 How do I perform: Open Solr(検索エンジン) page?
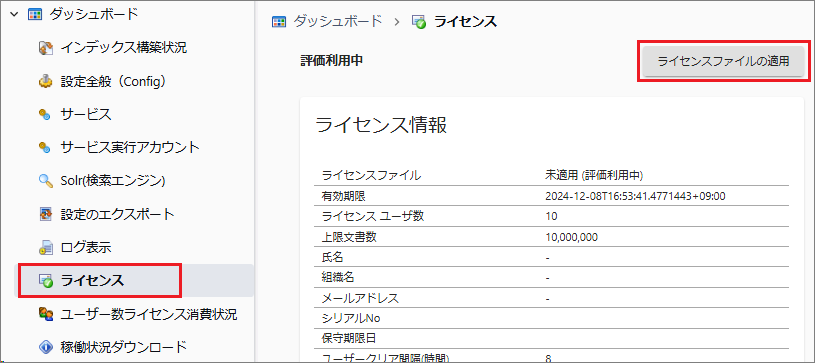coord(113,181)
